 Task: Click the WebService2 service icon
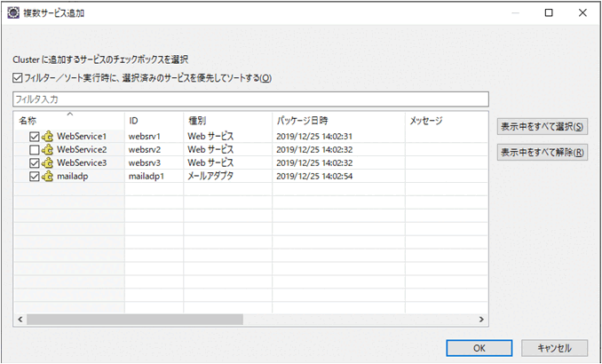coord(47,150)
